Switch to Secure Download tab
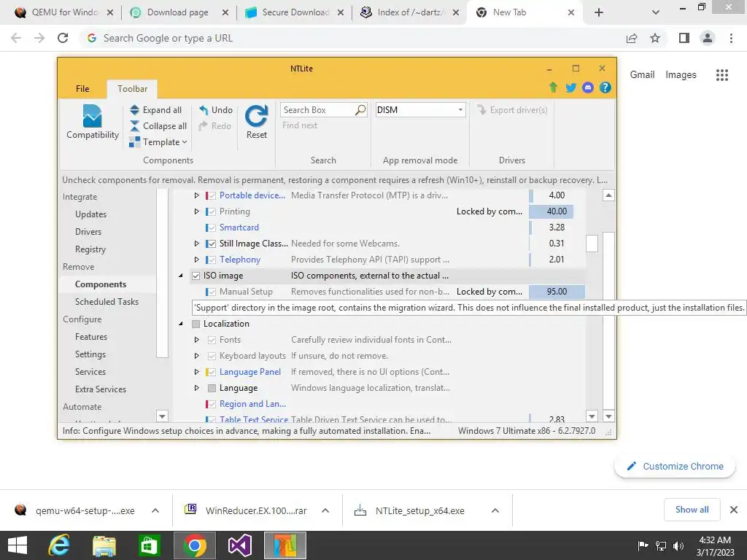The image size is (747, 560). (294, 12)
